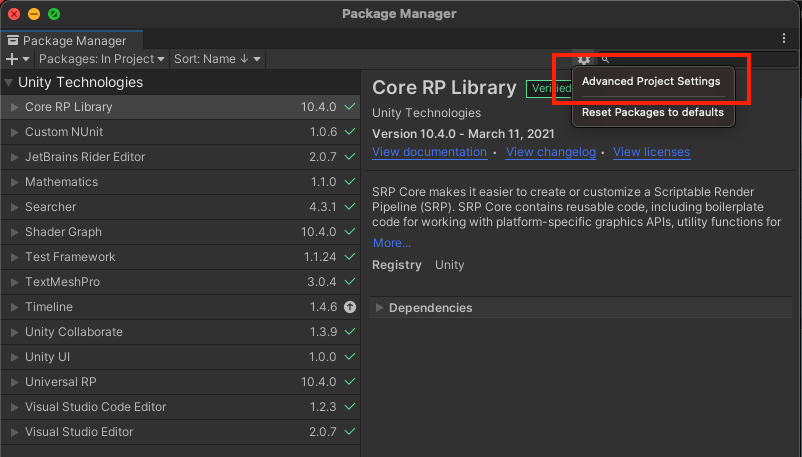Collapse the Unity Technologies group

pos(9,82)
